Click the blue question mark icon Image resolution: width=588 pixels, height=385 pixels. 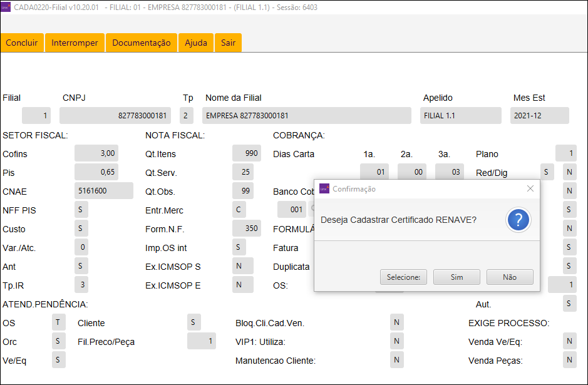[518, 220]
